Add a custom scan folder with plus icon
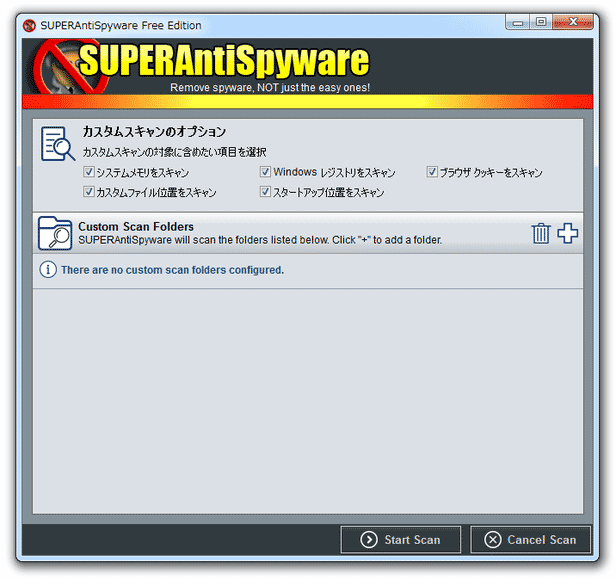Screen dimensions: 616x580 [568, 233]
